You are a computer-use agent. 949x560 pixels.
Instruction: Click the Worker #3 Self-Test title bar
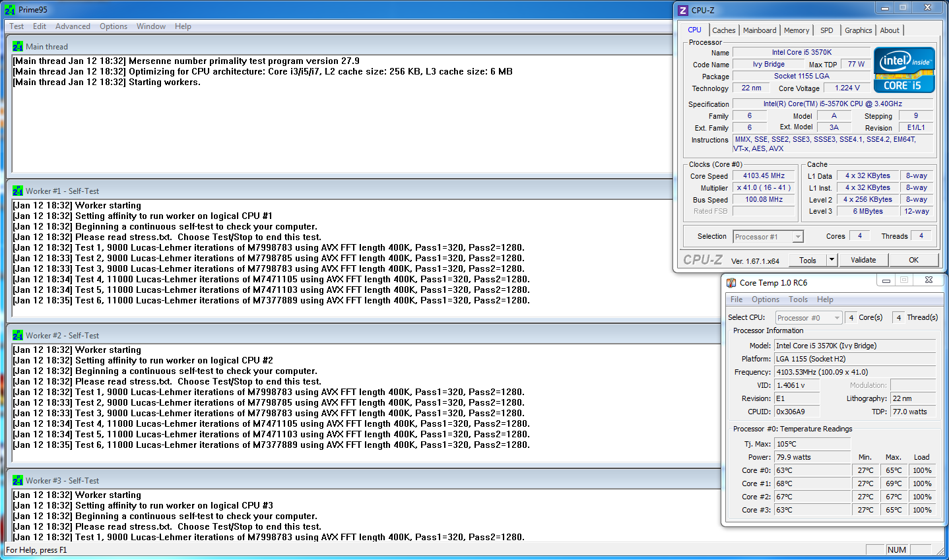[x=363, y=481]
